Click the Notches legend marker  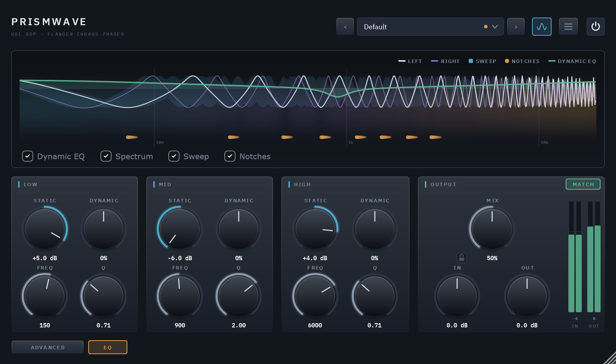[507, 61]
